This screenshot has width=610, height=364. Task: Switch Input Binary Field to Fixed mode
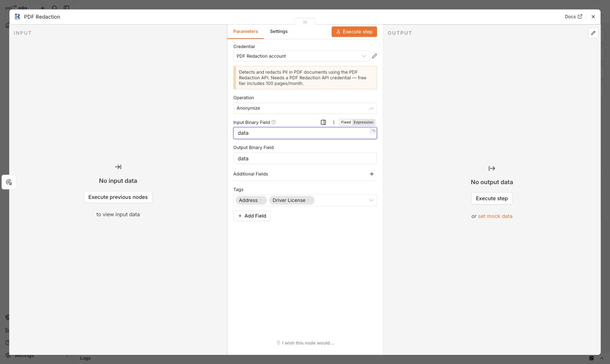point(346,122)
